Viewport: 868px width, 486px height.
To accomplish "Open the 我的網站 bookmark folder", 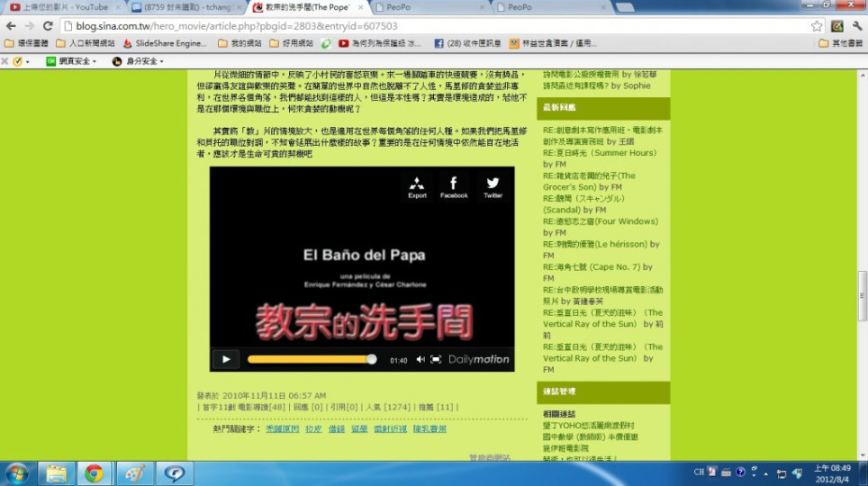I will tap(240, 43).
